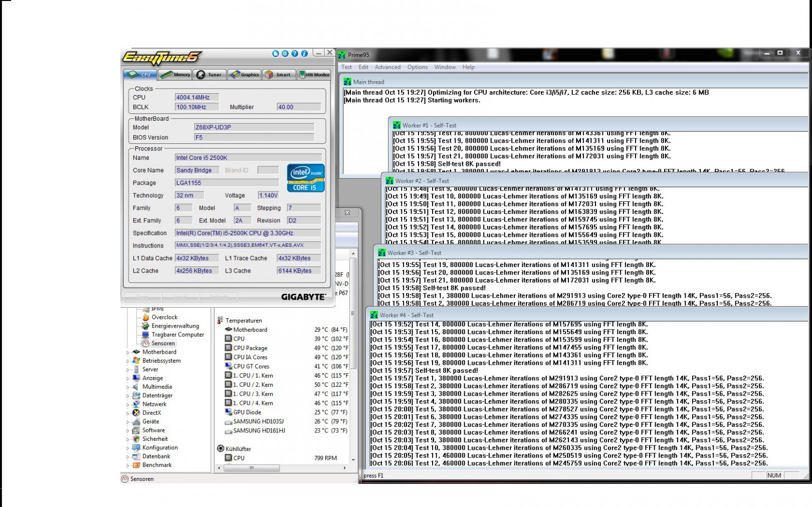Screen dimensions: 812x507
Task: Click the sensor list vertical scrollbar down arrow
Action: pyautogui.click(x=353, y=459)
